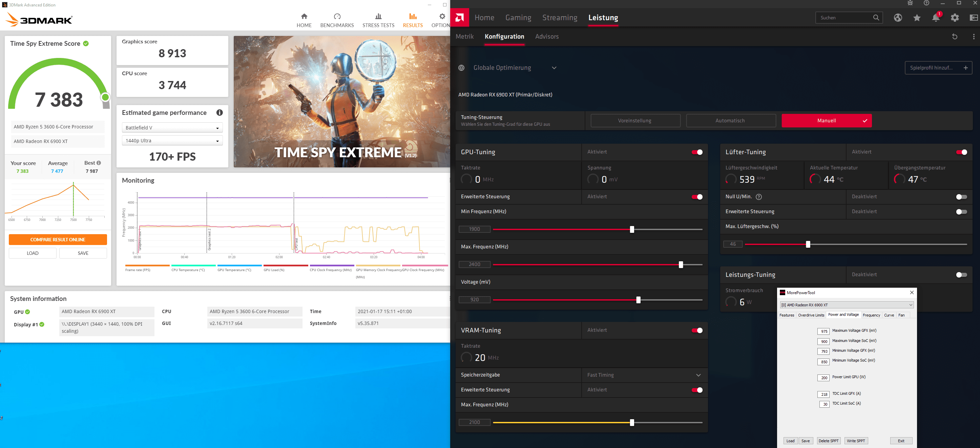This screenshot has width=980, height=448.
Task: Toggle the Lüfter-Tuning switch
Action: coord(961,152)
